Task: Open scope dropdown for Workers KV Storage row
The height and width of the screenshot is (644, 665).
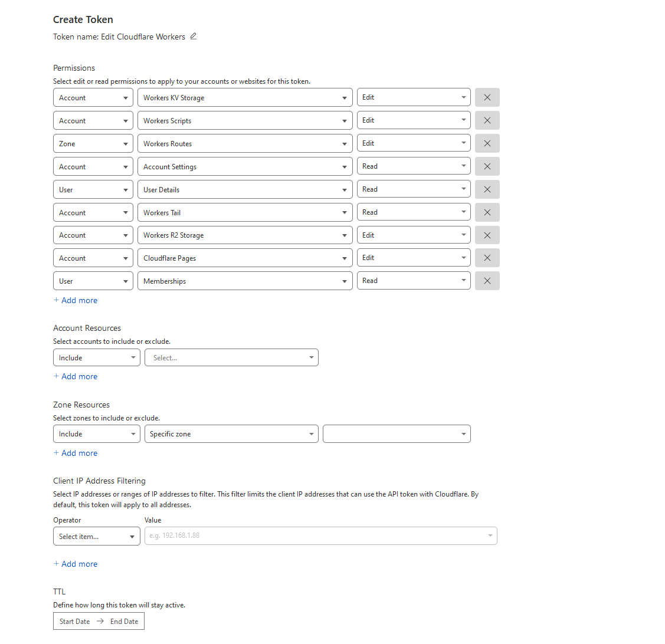Action: pyautogui.click(x=93, y=97)
